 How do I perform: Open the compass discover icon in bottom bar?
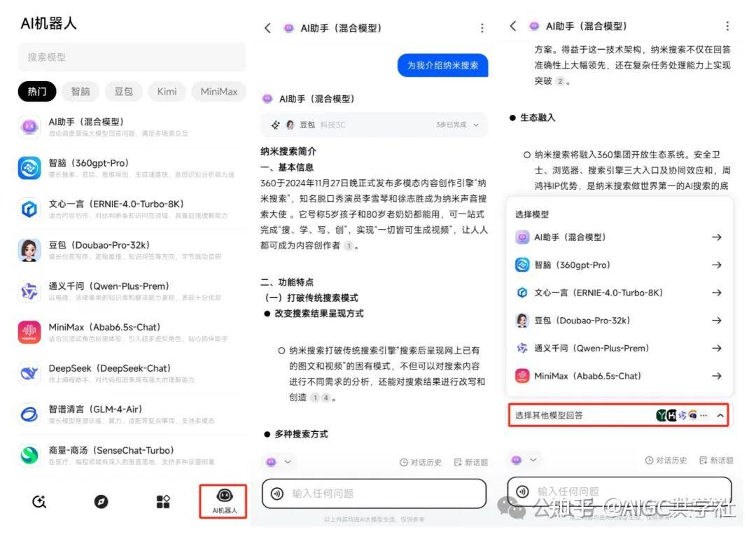[x=101, y=501]
